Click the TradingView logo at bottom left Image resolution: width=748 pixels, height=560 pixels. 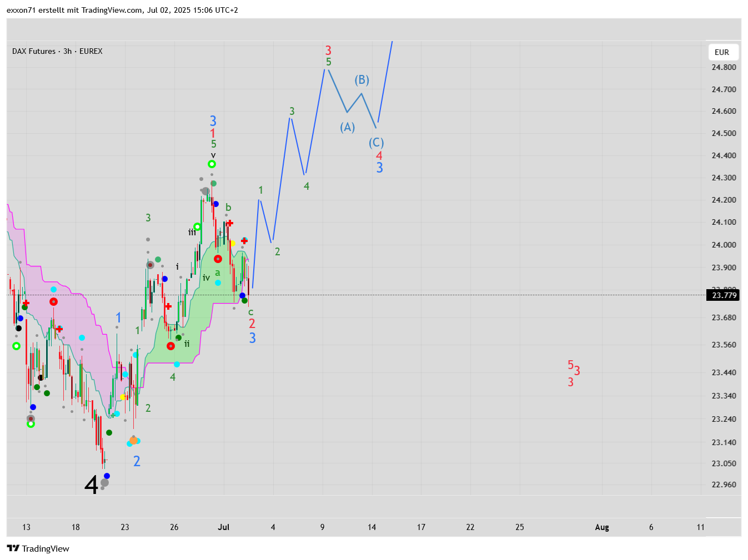click(x=38, y=548)
